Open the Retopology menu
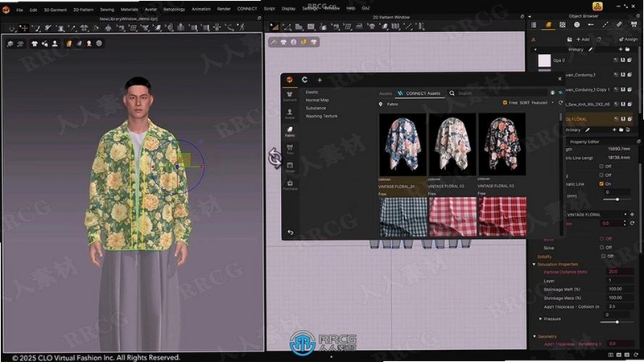The width and height of the screenshot is (644, 362). tap(174, 9)
